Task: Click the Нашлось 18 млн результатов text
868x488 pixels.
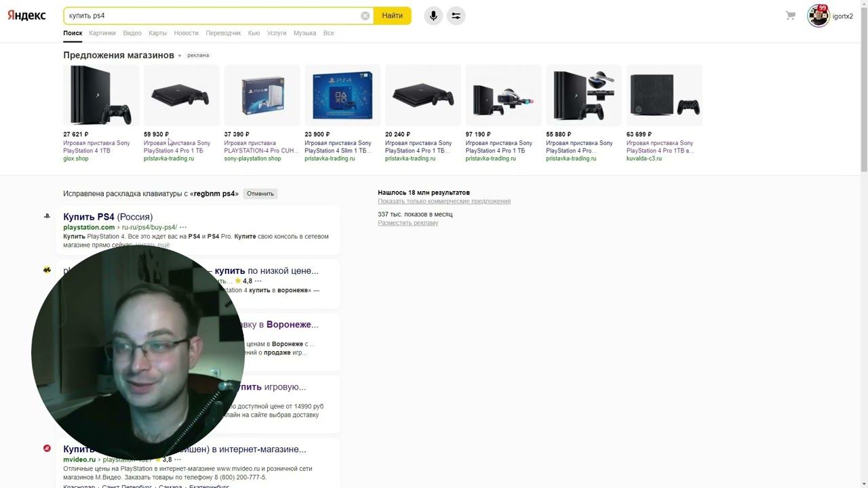Action: pos(424,192)
